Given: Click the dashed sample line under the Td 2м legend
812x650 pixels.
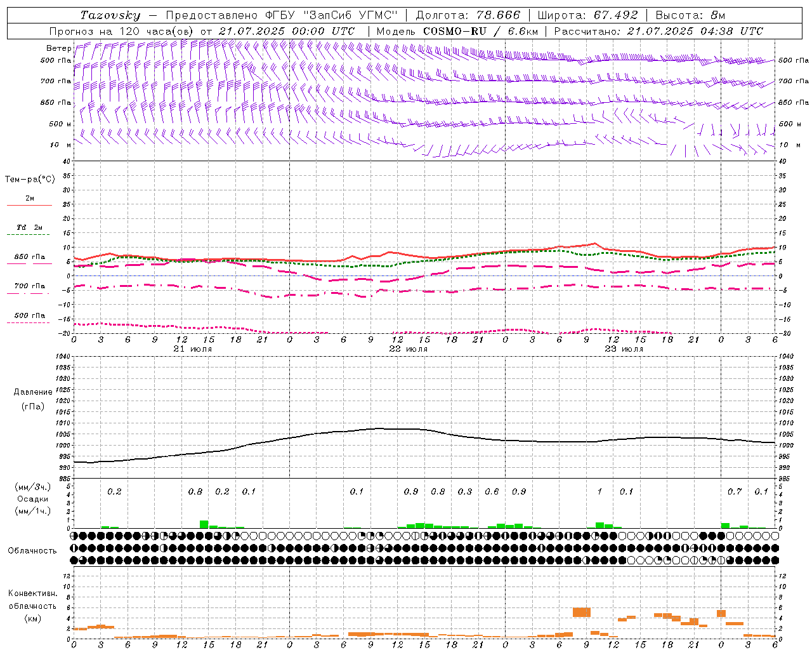Looking at the screenshot, I should point(29,235).
